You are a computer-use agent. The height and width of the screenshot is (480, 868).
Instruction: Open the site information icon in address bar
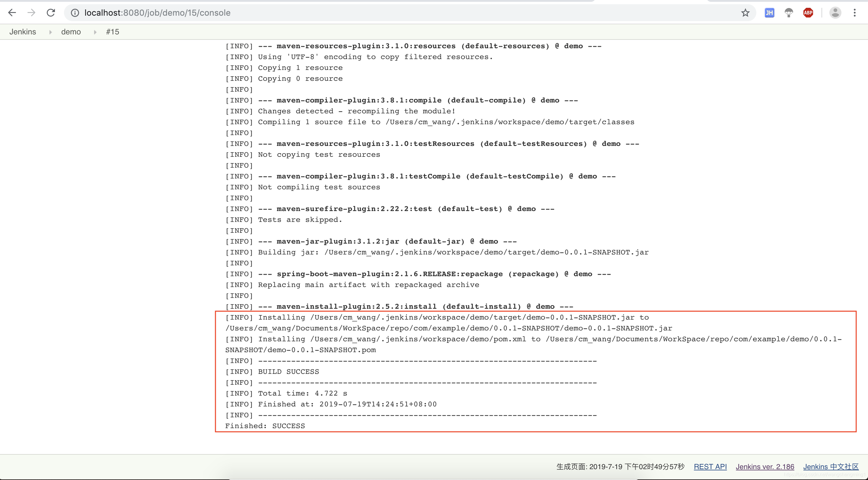75,13
